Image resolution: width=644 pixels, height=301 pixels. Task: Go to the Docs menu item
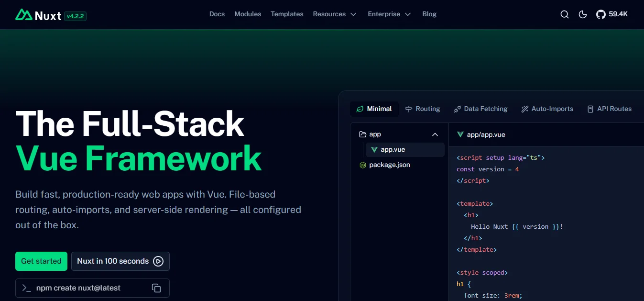click(x=217, y=14)
